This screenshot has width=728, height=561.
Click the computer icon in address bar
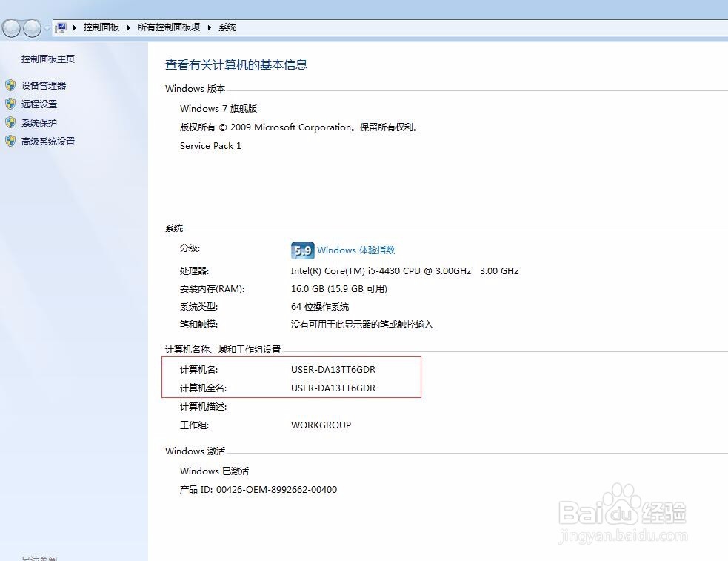[x=61, y=27]
